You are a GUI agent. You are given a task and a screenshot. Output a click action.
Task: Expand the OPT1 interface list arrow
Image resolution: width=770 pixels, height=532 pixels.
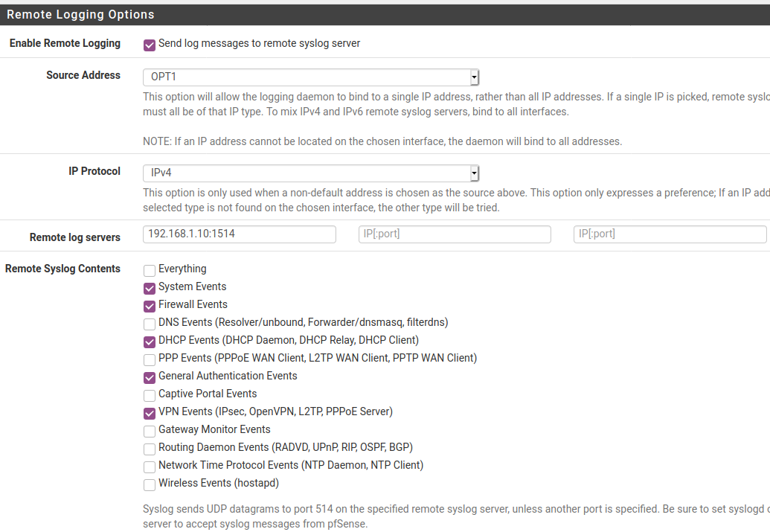coord(474,77)
